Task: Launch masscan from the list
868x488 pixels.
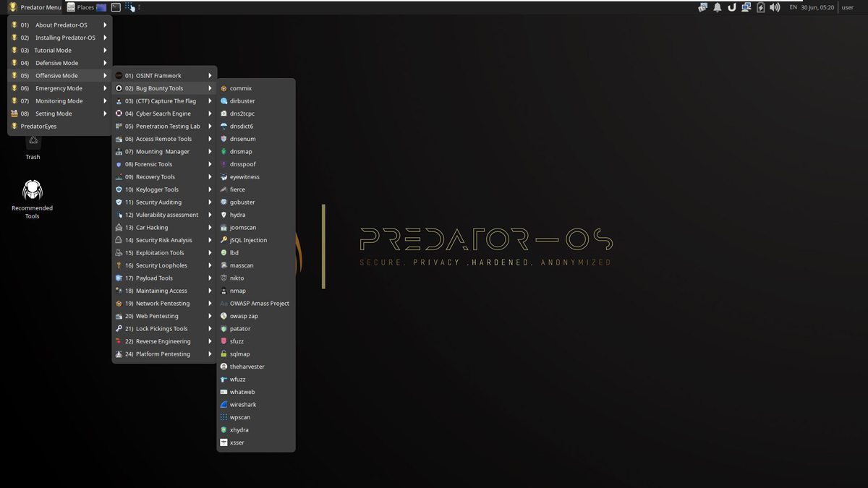Action: click(x=256, y=265)
